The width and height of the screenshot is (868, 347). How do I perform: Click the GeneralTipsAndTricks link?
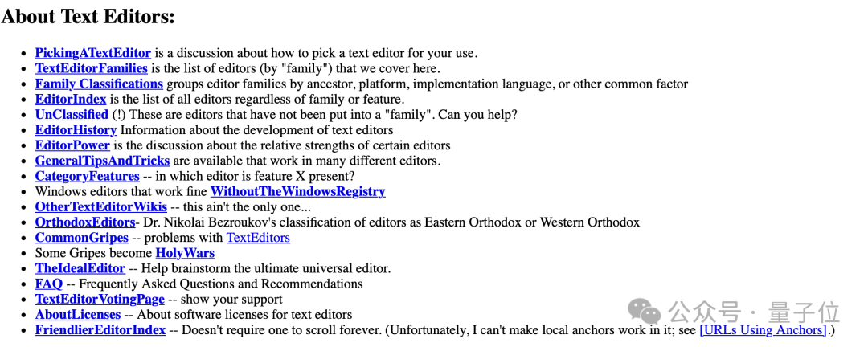pos(102,161)
